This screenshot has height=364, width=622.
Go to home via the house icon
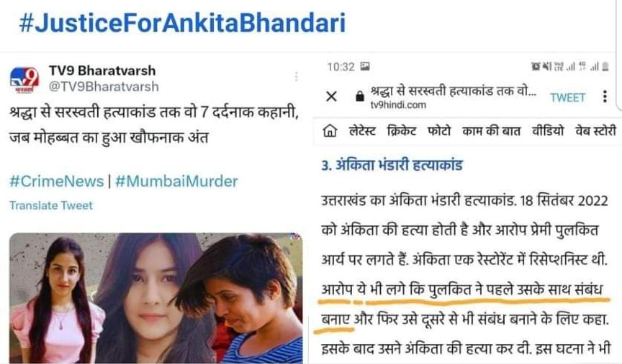coord(329,131)
